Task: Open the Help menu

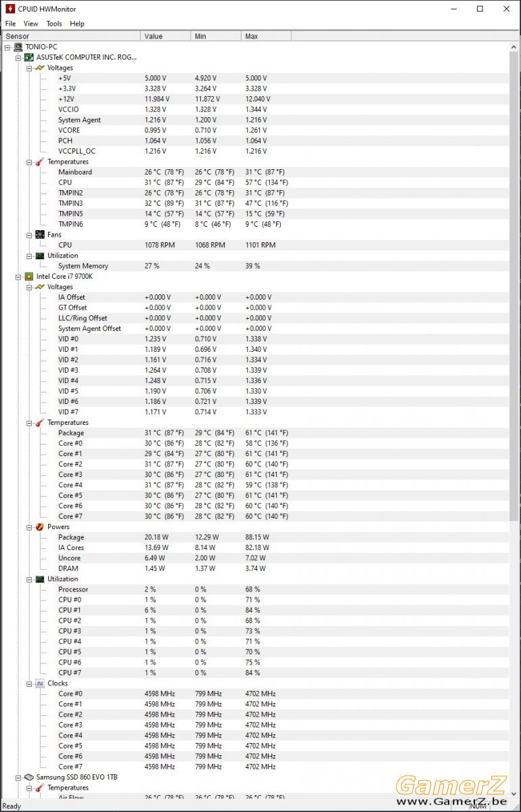Action: point(77,24)
